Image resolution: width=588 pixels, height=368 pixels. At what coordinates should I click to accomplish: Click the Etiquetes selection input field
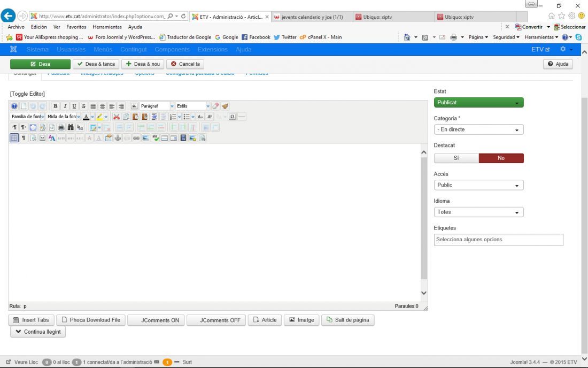(x=498, y=240)
